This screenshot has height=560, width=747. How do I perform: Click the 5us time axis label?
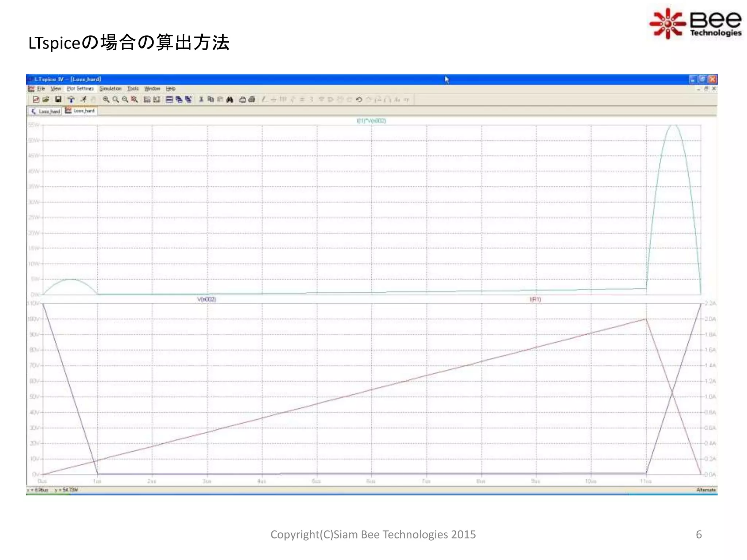pyautogui.click(x=316, y=481)
